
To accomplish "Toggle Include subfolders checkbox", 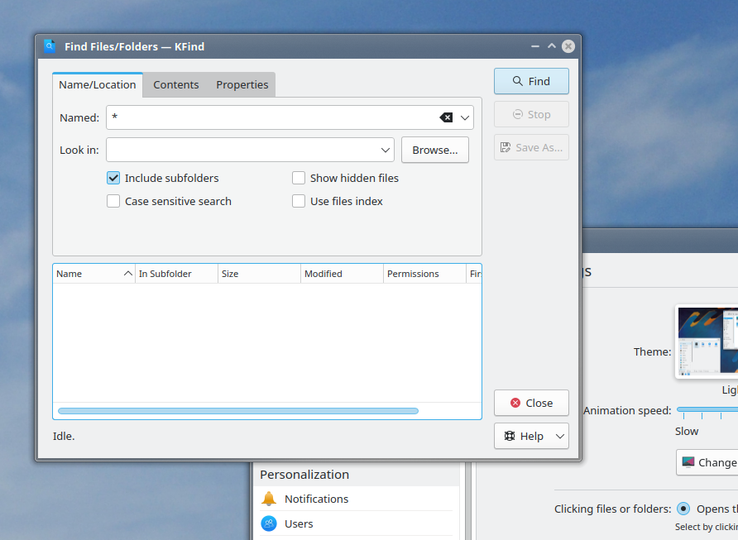I will 113,178.
